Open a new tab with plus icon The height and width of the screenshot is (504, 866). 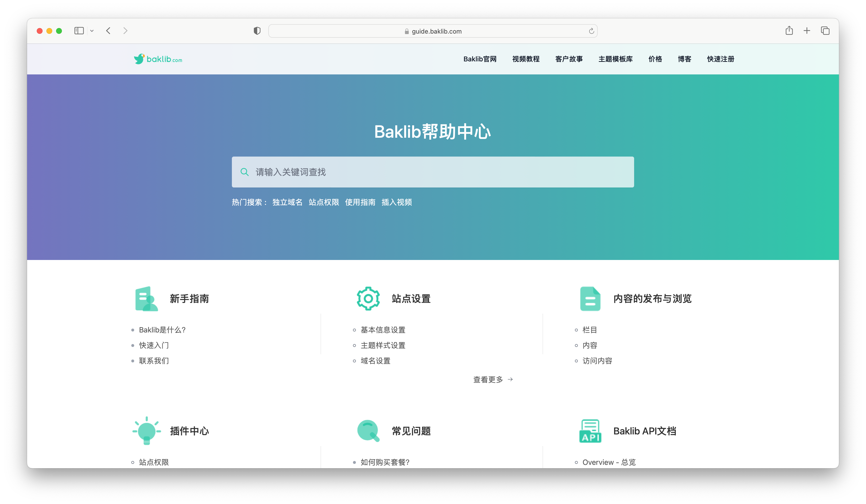coord(807,31)
